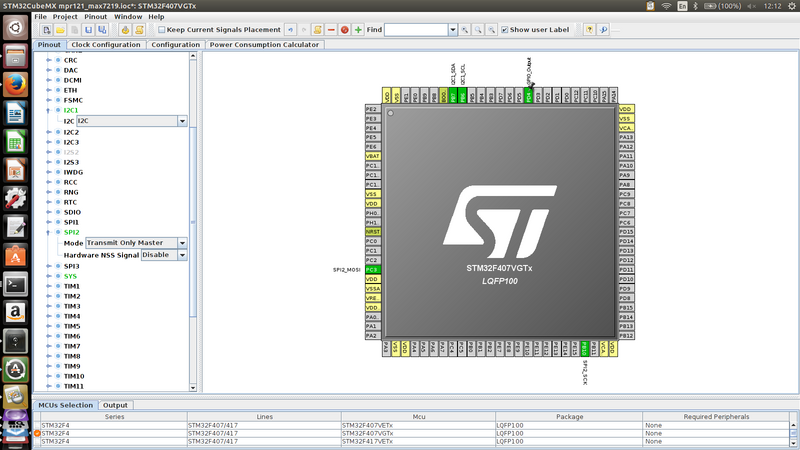This screenshot has width=800, height=450.
Task: Switch to the Output tab
Action: [x=115, y=405]
